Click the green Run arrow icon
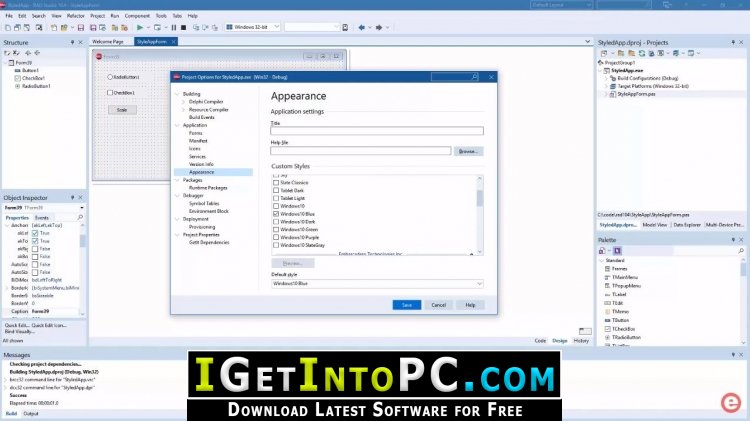 tap(140, 28)
